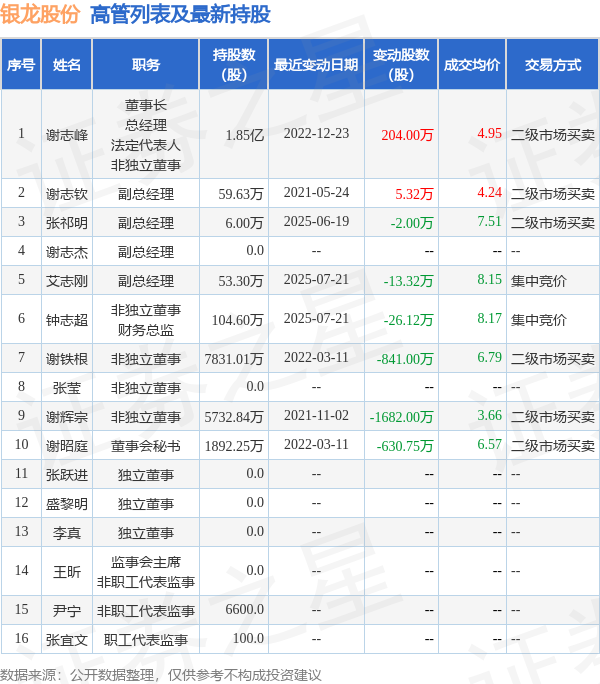600x684 pixels.
Task: Click the 1.85亿 shareholding value
Action: [x=245, y=135]
